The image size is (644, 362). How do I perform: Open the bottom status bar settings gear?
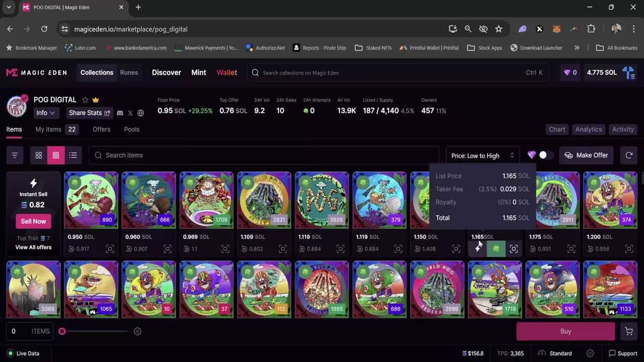(590, 353)
